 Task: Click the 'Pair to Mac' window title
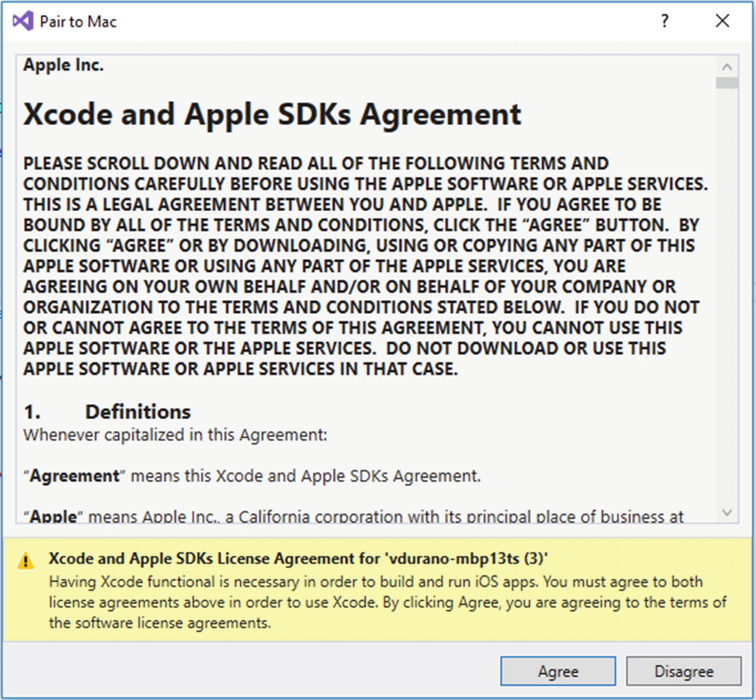click(x=78, y=22)
